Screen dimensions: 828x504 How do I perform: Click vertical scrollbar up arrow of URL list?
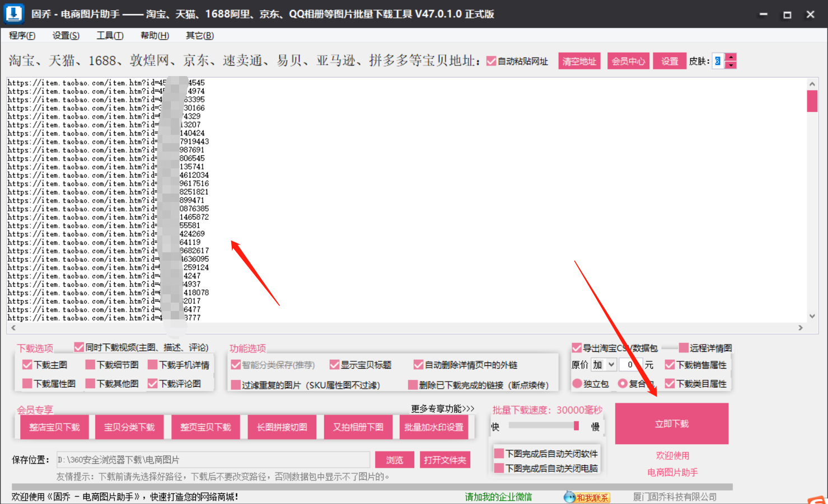(812, 84)
